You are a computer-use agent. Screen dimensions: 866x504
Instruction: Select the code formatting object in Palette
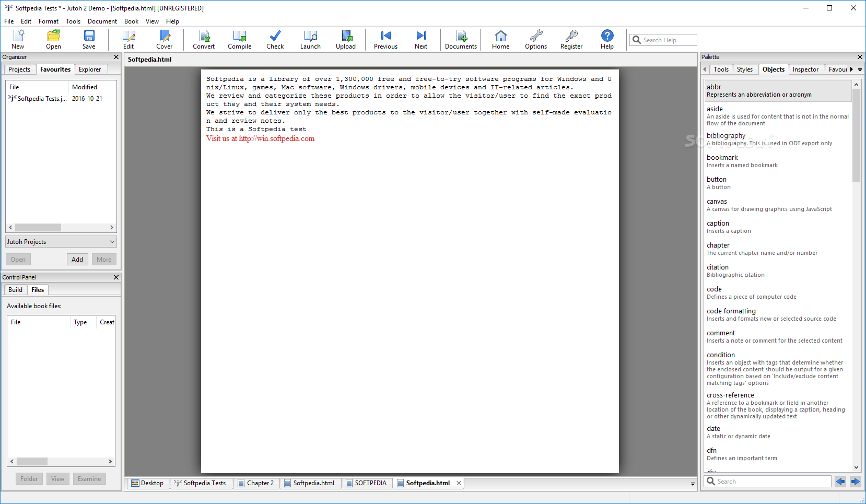coord(778,314)
